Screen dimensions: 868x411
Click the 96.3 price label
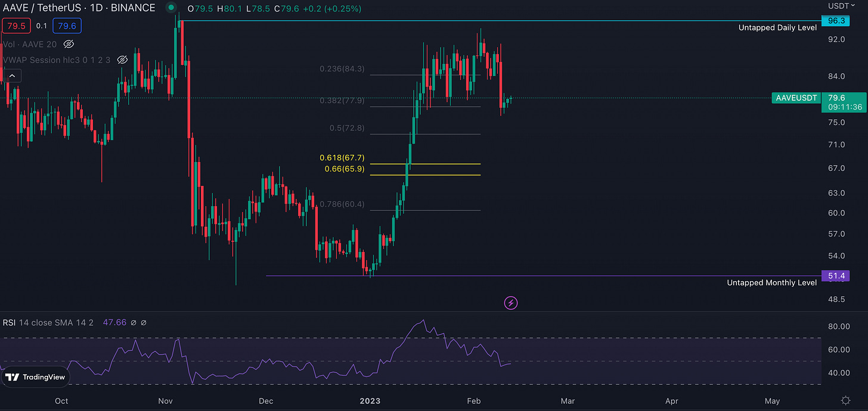click(x=837, y=21)
